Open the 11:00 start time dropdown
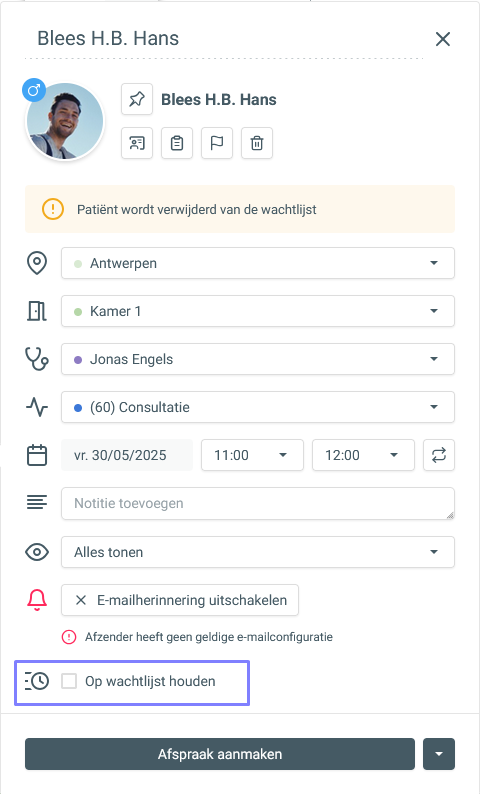This screenshot has height=794, width=480. tap(252, 455)
